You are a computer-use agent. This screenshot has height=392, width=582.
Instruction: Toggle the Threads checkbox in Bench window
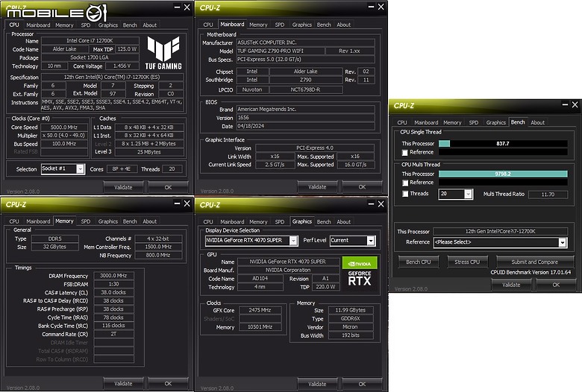(405, 194)
